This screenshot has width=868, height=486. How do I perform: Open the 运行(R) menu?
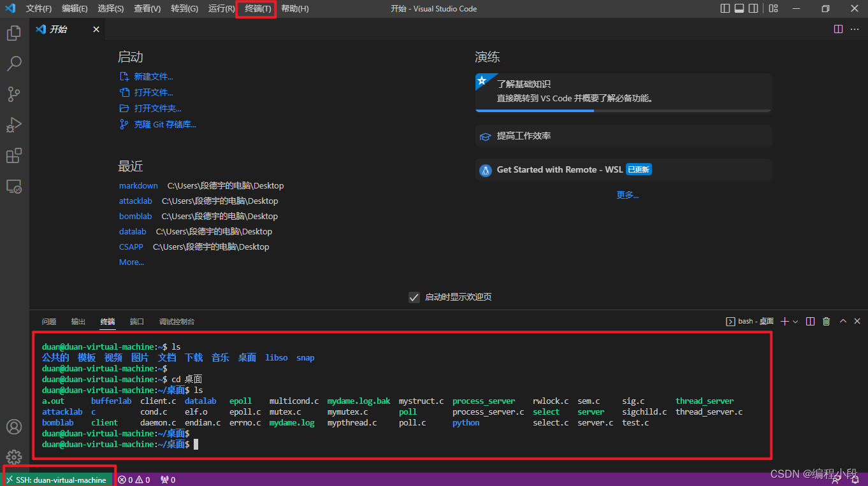tap(222, 8)
